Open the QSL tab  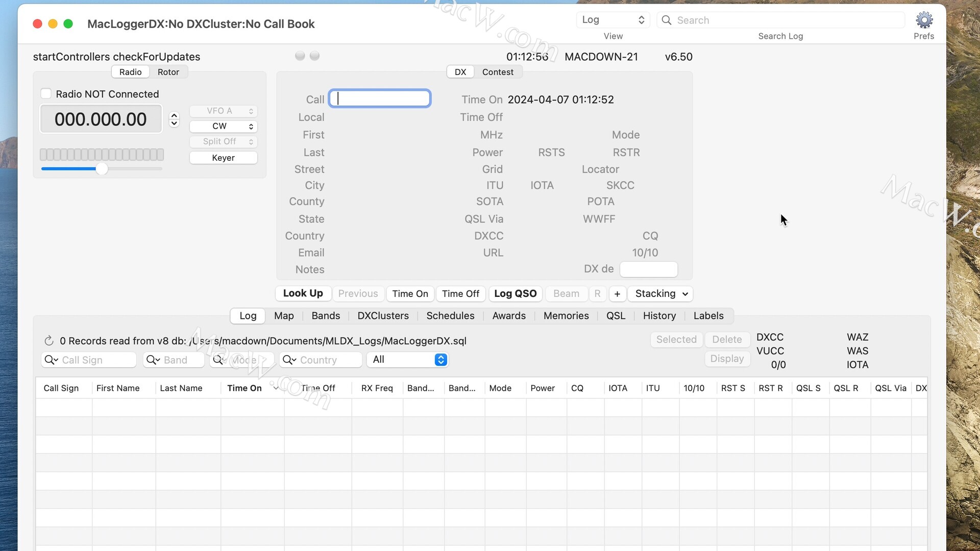[616, 316]
